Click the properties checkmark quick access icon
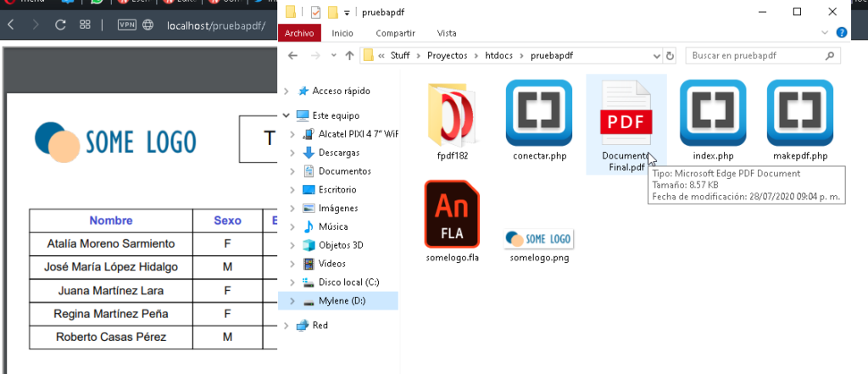868x374 pixels. click(315, 12)
